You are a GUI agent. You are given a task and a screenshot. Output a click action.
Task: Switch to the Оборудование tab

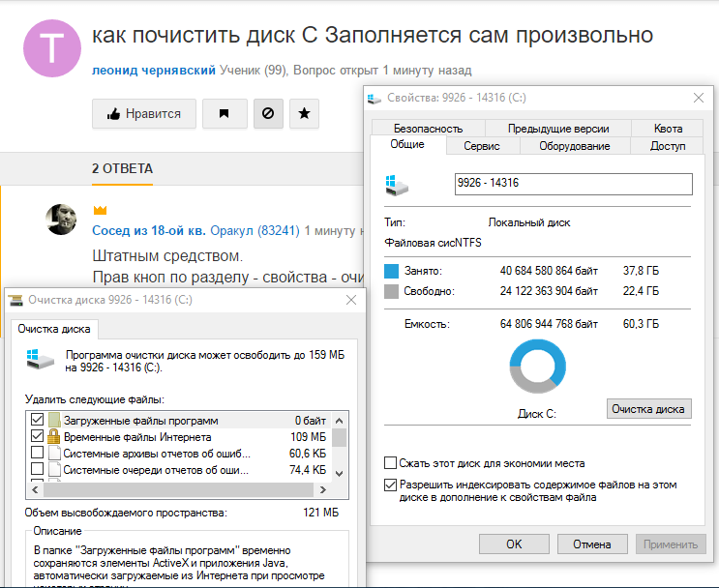click(575, 146)
